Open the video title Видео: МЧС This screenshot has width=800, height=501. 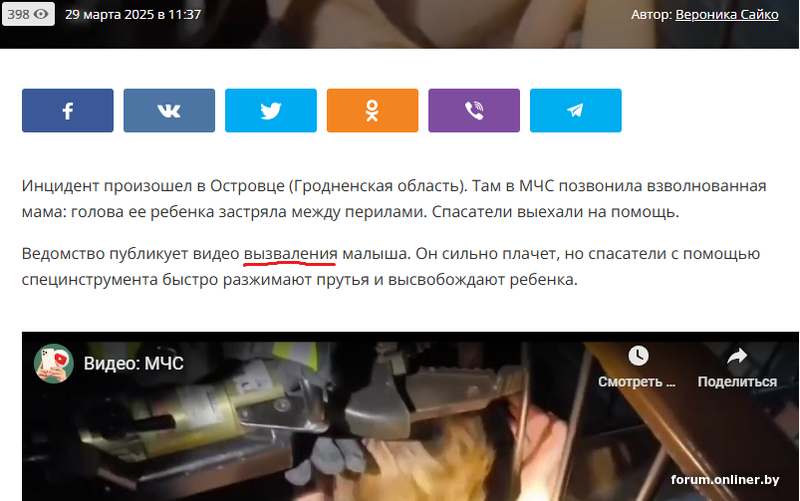[134, 363]
